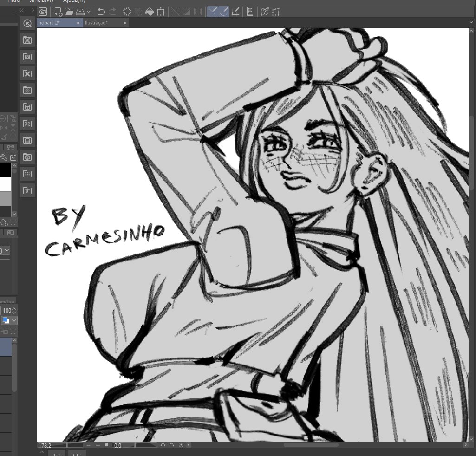Click the wrench settings icon
This screenshot has width=476, height=456.
4,157
